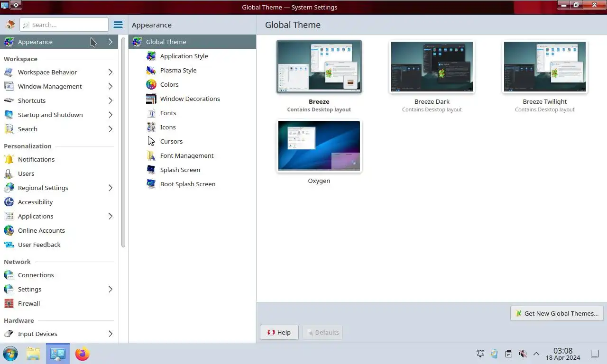
Task: Click the Application Style icon
Action: [151, 56]
